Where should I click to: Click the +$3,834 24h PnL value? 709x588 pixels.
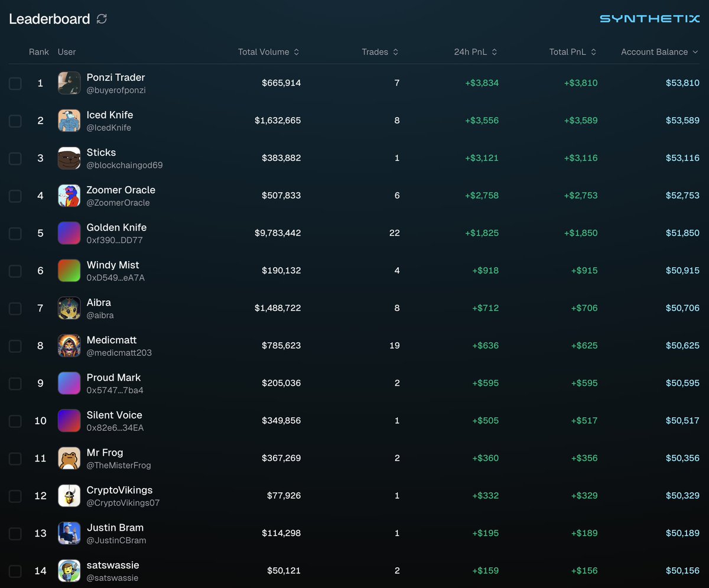pos(482,83)
